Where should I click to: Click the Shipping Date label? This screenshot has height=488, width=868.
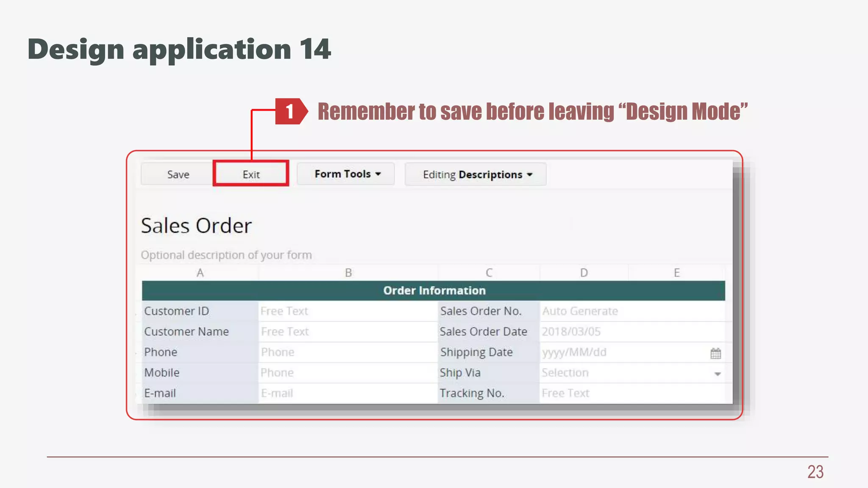coord(489,352)
